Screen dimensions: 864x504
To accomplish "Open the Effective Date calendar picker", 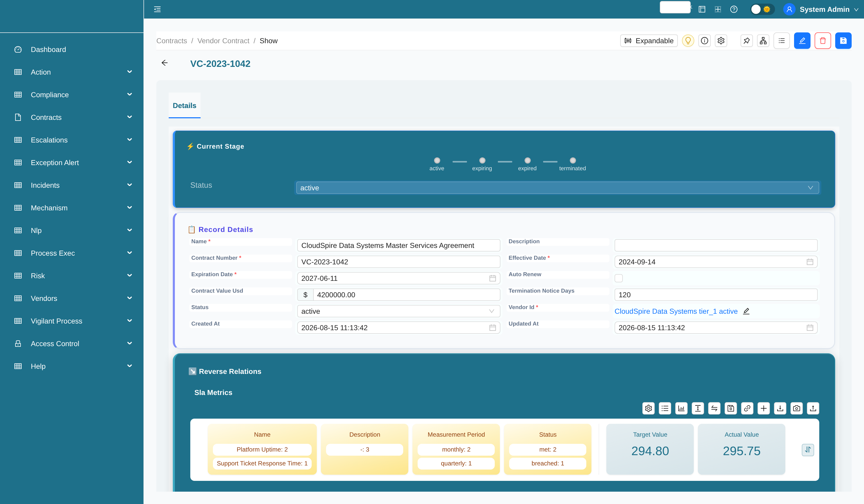I will click(x=810, y=262).
